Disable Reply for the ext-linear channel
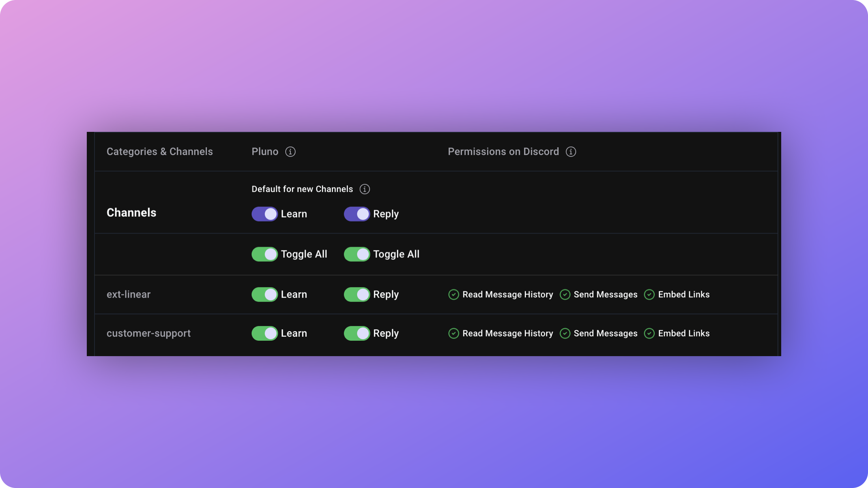This screenshot has width=868, height=488. pyautogui.click(x=357, y=295)
